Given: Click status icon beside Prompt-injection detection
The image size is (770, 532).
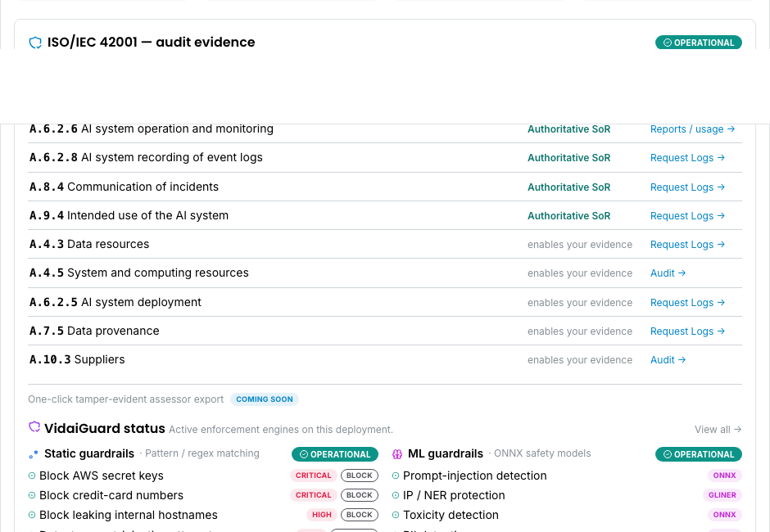Looking at the screenshot, I should pyautogui.click(x=396, y=476).
